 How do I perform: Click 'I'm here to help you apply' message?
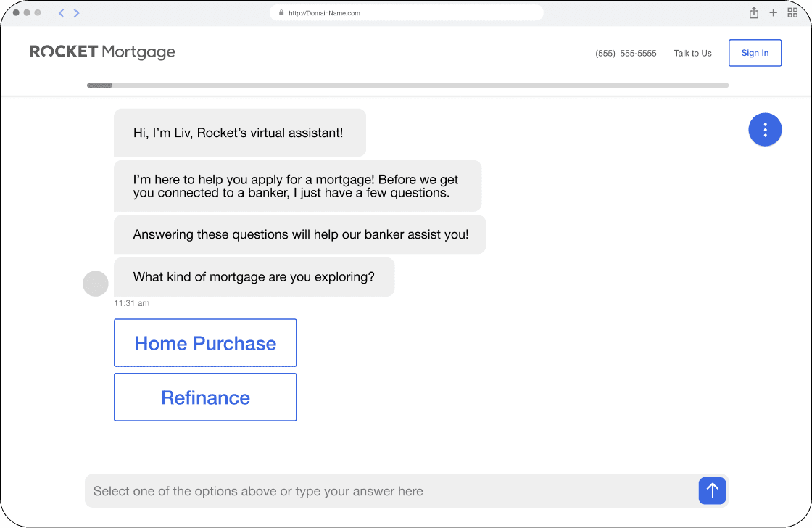click(298, 186)
